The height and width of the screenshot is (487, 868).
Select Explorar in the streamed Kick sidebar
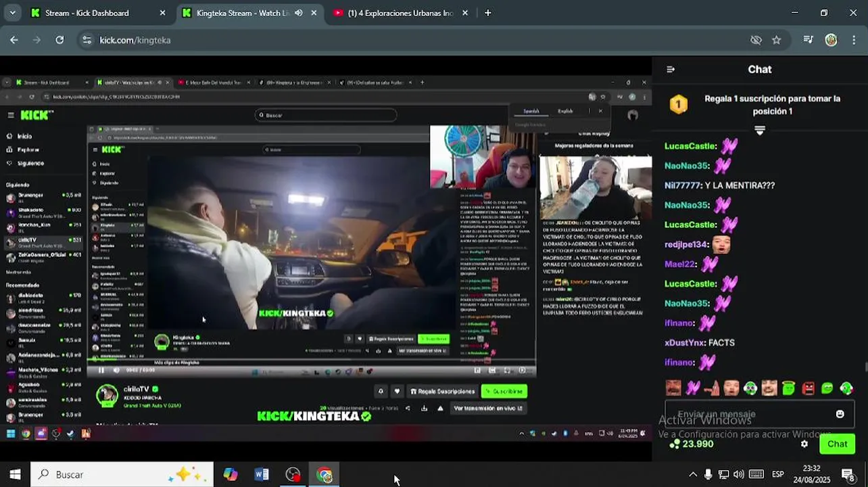click(24, 149)
